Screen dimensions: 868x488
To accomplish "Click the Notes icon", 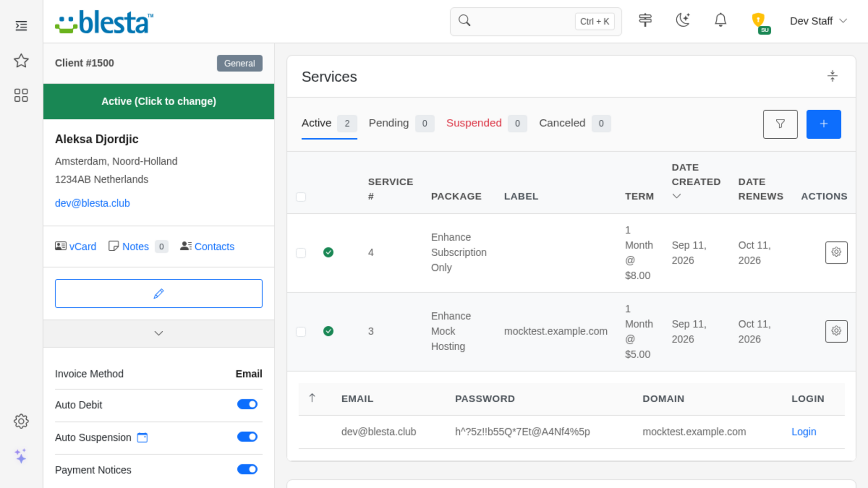I will (113, 246).
